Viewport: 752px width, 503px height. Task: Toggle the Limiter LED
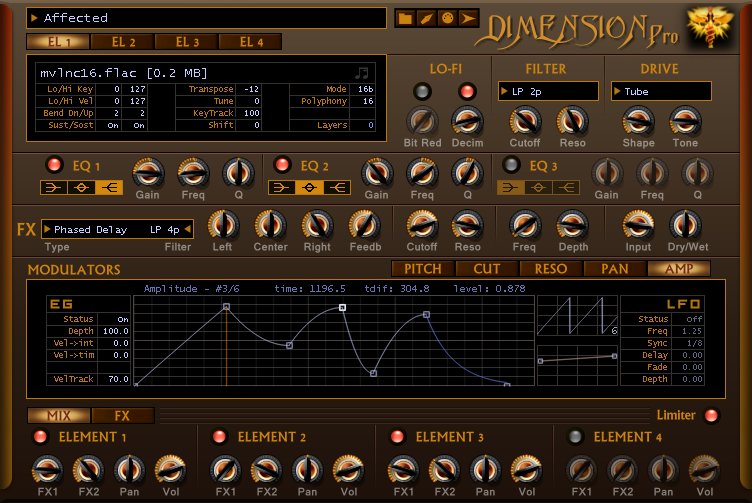pyautogui.click(x=711, y=415)
